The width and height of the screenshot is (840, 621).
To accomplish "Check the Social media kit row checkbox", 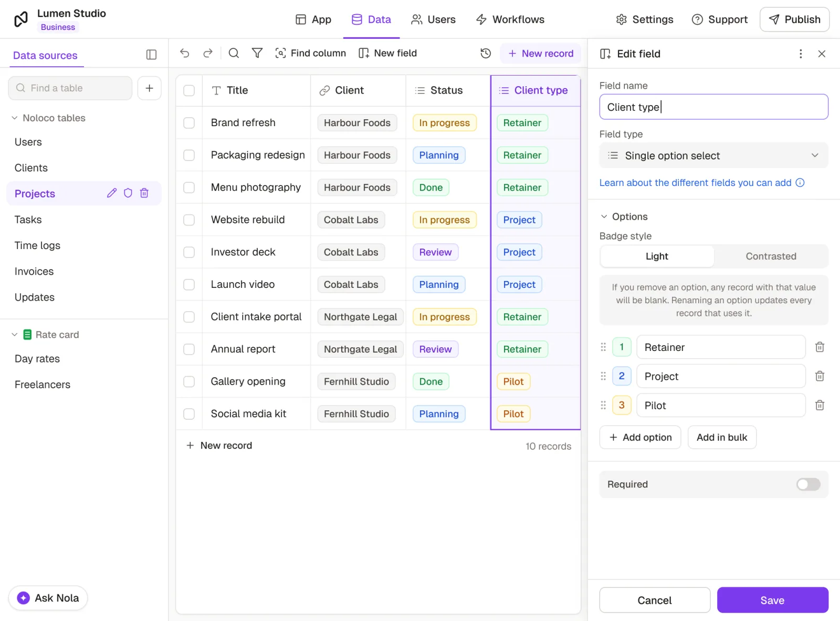I will [189, 414].
